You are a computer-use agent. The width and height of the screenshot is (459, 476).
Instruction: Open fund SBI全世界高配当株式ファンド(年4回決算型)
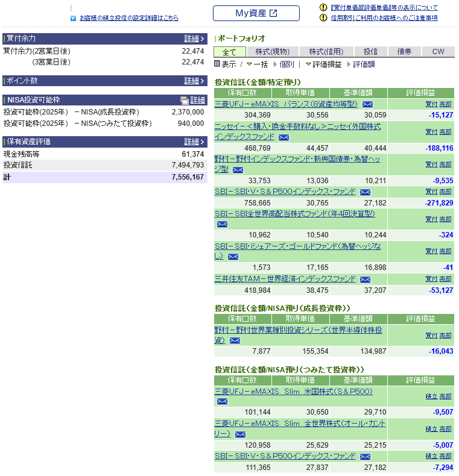(x=295, y=214)
